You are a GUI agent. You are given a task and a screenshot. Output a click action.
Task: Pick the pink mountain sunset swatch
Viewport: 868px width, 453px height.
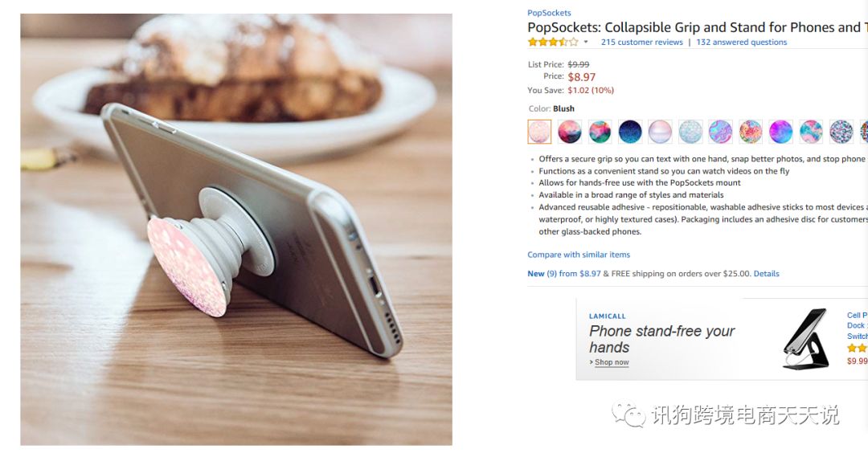pos(570,132)
